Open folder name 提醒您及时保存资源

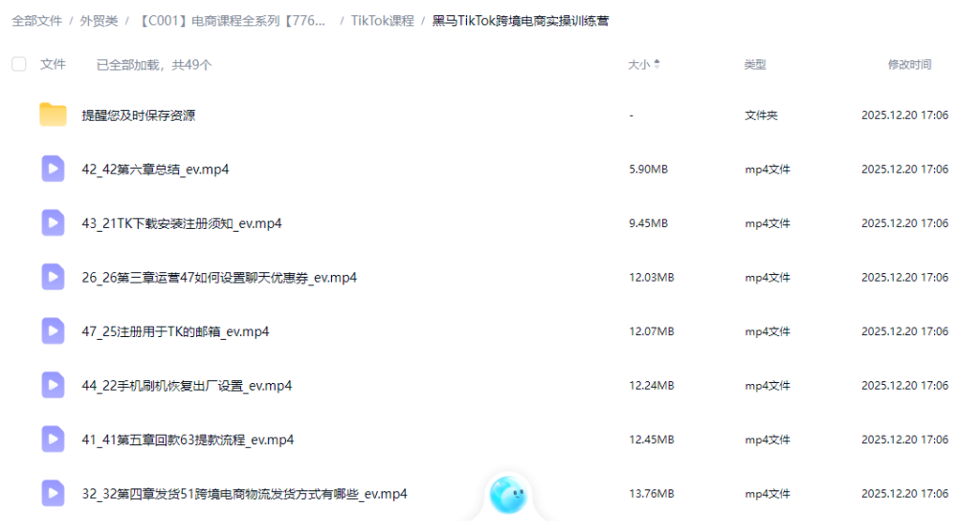[x=138, y=115]
